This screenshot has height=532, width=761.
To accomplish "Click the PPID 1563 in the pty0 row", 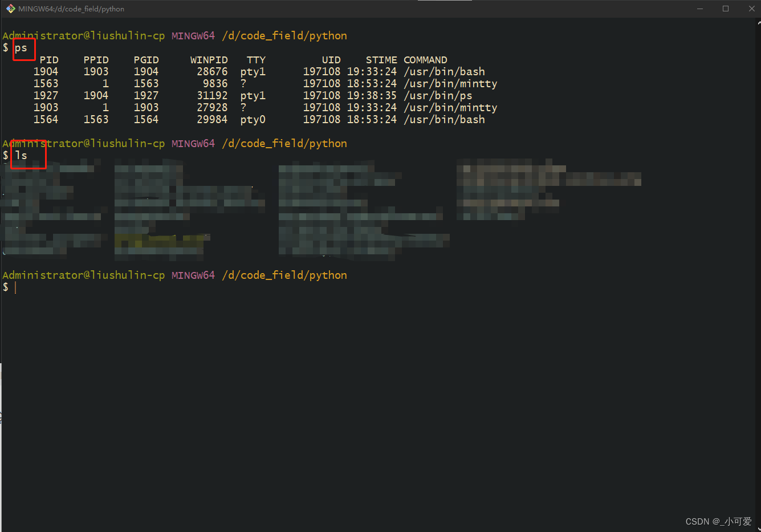I will [96, 119].
